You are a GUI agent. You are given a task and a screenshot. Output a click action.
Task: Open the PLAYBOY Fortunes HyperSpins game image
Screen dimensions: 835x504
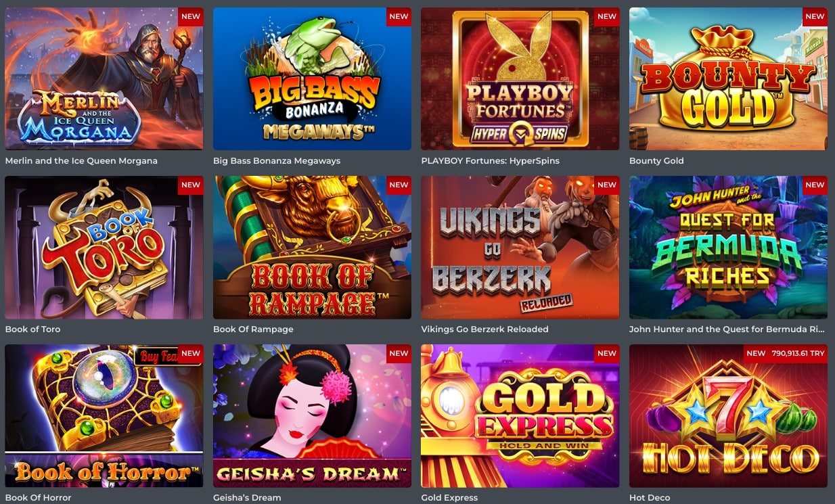[x=520, y=78]
